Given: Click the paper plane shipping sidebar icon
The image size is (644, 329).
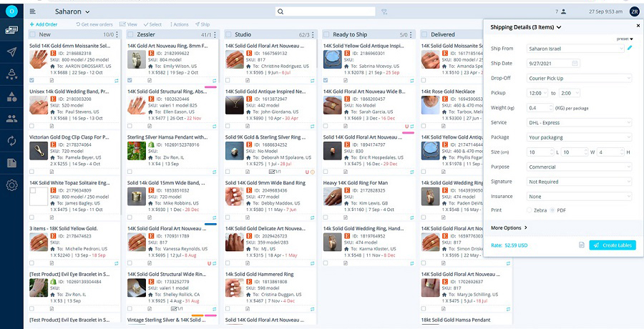Looking at the screenshot, I should (x=11, y=52).
